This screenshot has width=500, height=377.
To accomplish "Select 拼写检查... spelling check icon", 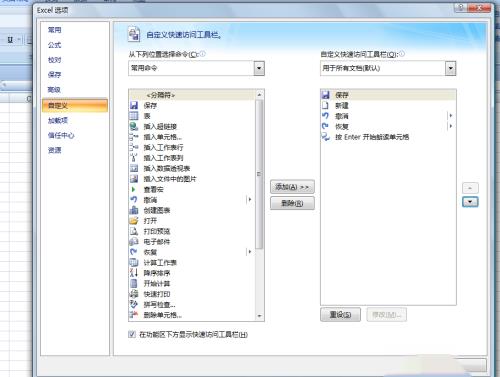I will tap(134, 304).
